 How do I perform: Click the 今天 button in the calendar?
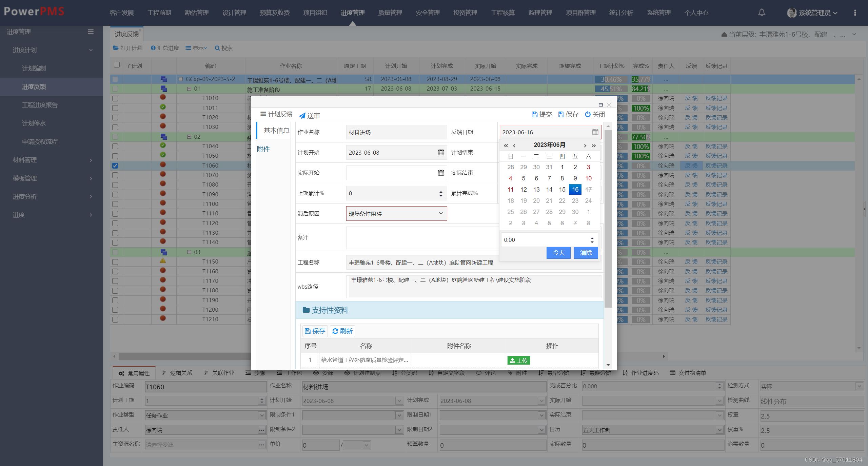558,253
